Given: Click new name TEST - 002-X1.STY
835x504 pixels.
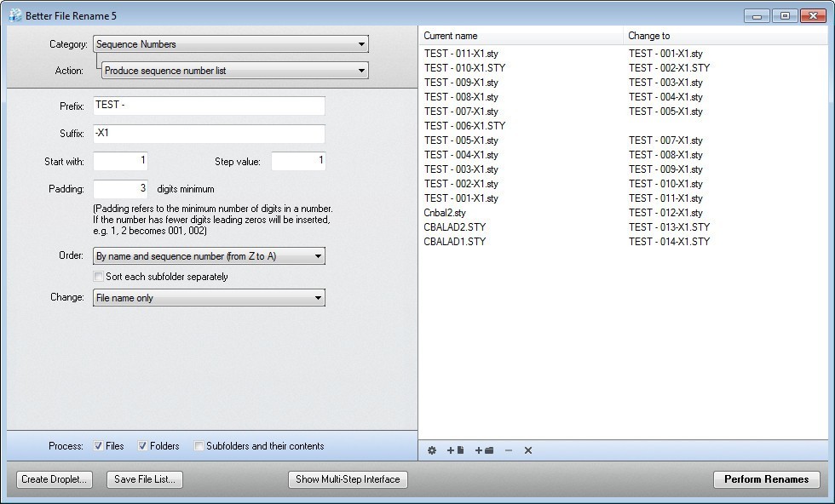Looking at the screenshot, I should 669,67.
